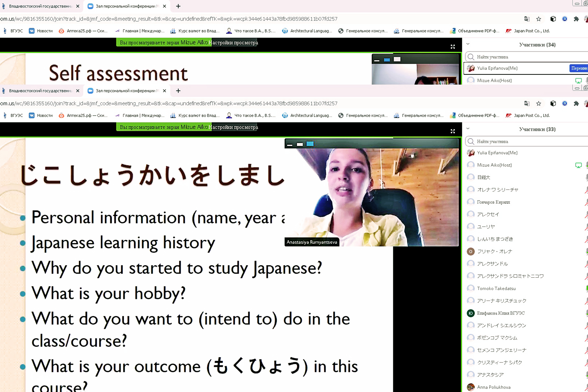Image resolution: width=588 pixels, height=392 pixels.
Task: Click host video thumbnail in 34-participant window
Action: [x=415, y=74]
